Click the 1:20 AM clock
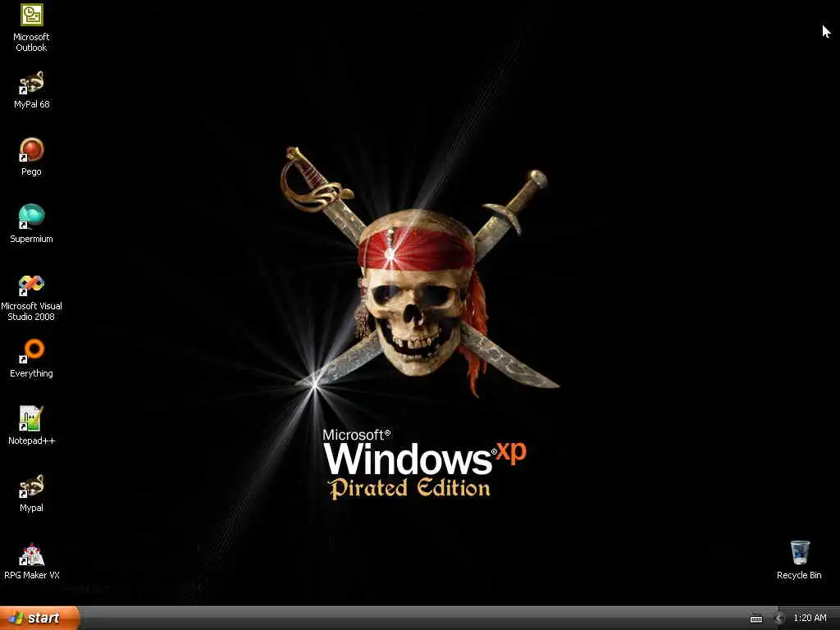The width and height of the screenshot is (840, 630). click(810, 619)
